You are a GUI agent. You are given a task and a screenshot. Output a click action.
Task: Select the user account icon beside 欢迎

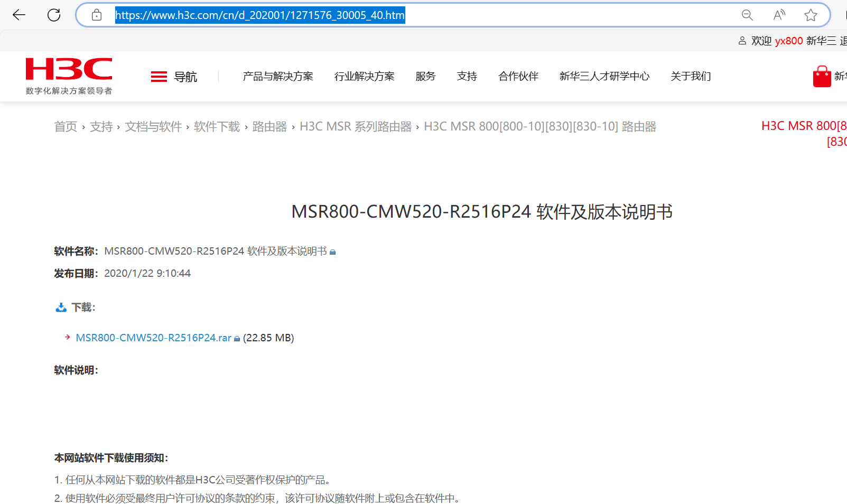742,41
